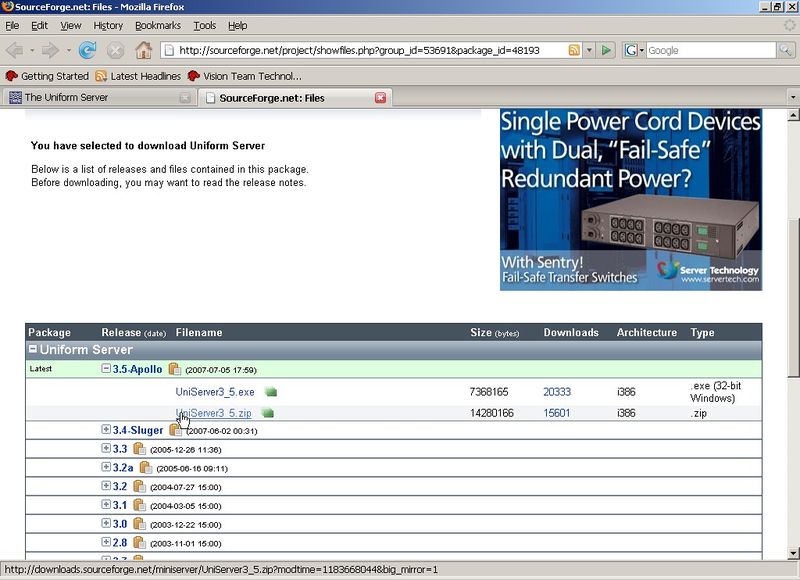Expand the 3.0 release
Image resolution: width=800 pixels, height=580 pixels.
click(106, 523)
